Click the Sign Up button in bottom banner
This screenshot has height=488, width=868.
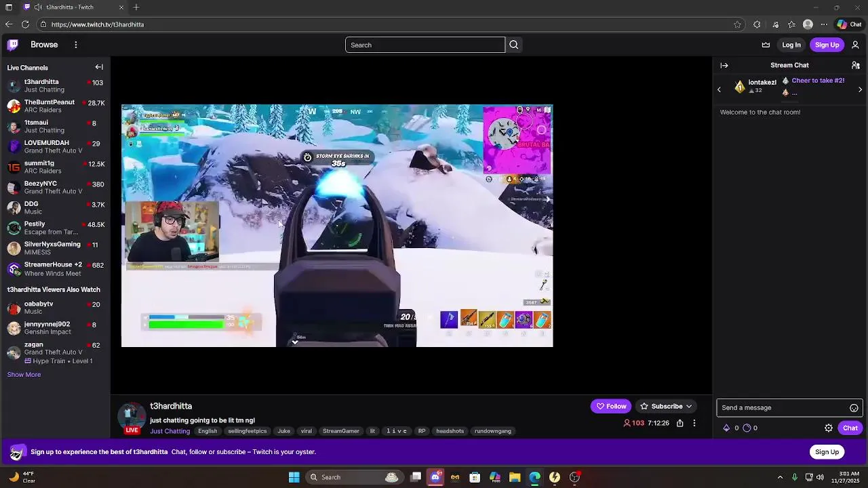(x=827, y=452)
